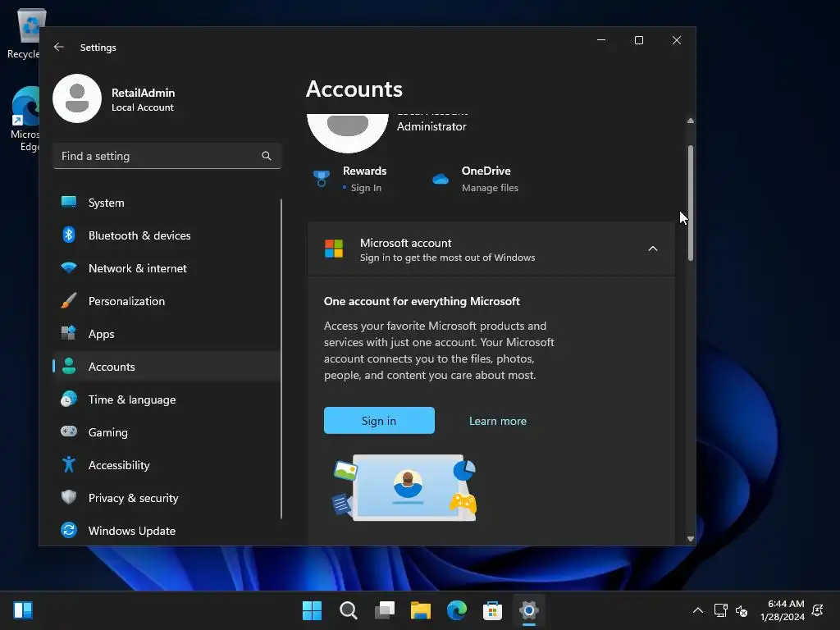Click the back arrow in Settings
The image size is (840, 630).
[59, 47]
